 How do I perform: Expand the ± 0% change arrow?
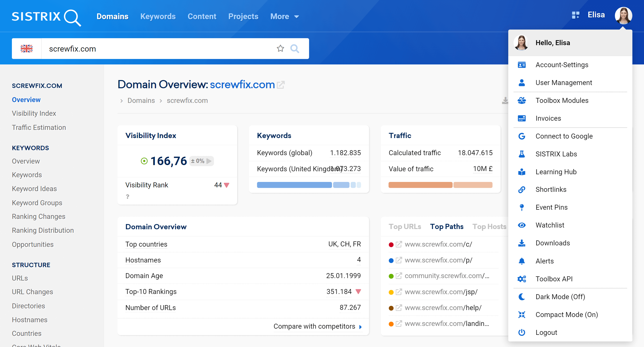click(x=209, y=161)
